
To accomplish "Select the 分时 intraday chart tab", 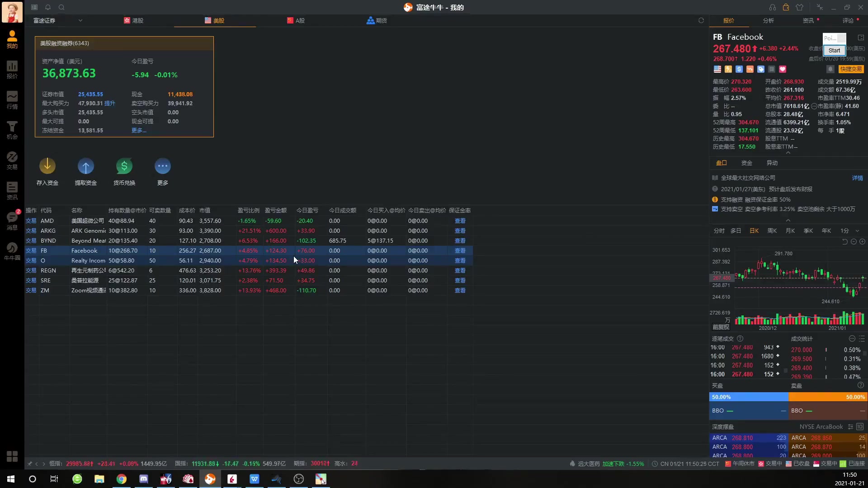I will 719,231.
